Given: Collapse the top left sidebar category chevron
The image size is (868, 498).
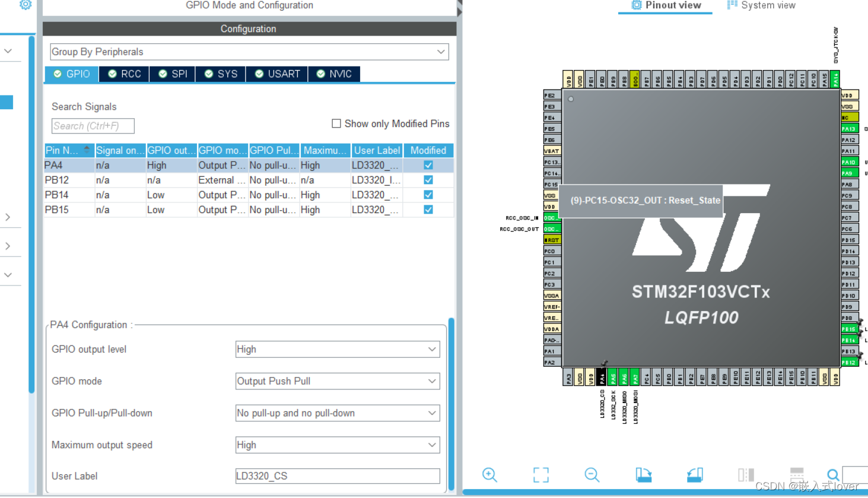Looking at the screenshot, I should point(8,51).
